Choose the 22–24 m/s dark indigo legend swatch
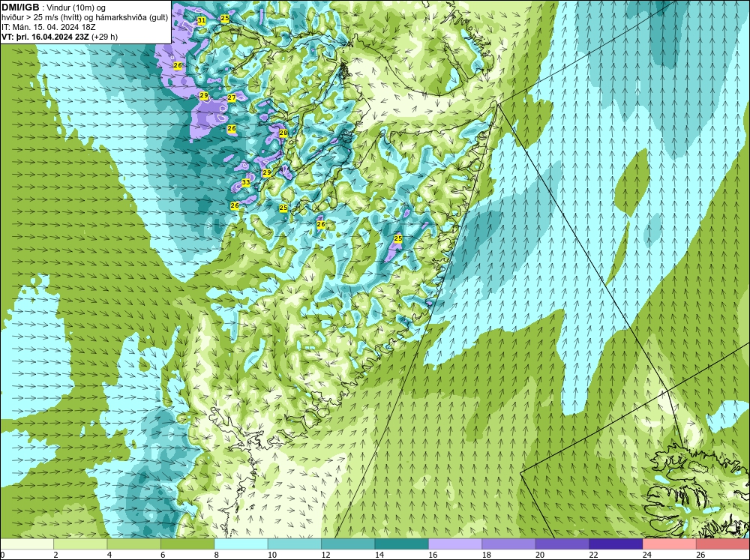 (x=616, y=544)
